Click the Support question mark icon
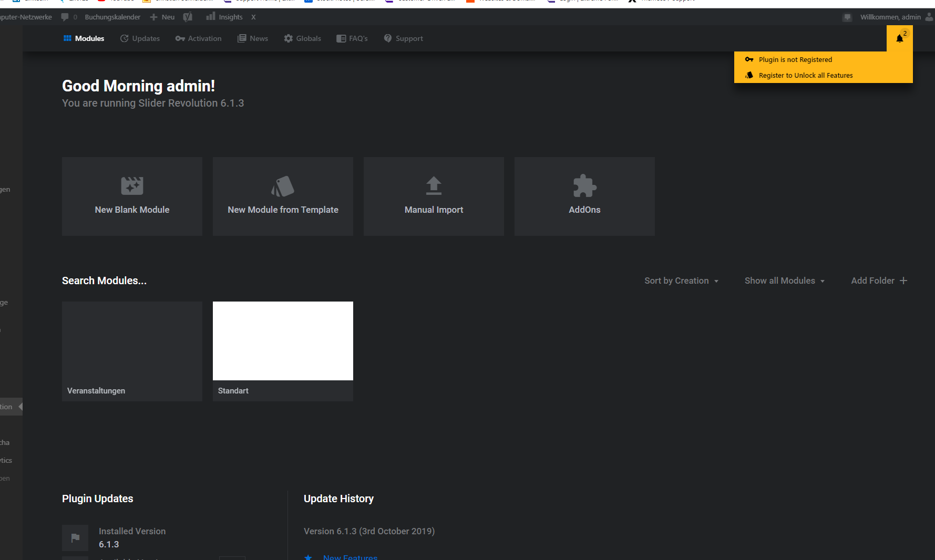The height and width of the screenshot is (560, 935). 388,38
